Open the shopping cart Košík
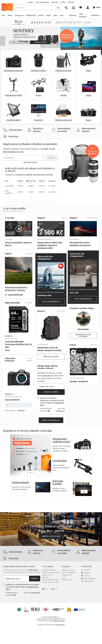Image resolution: width=102 pixels, height=644 pixels. [96, 7]
